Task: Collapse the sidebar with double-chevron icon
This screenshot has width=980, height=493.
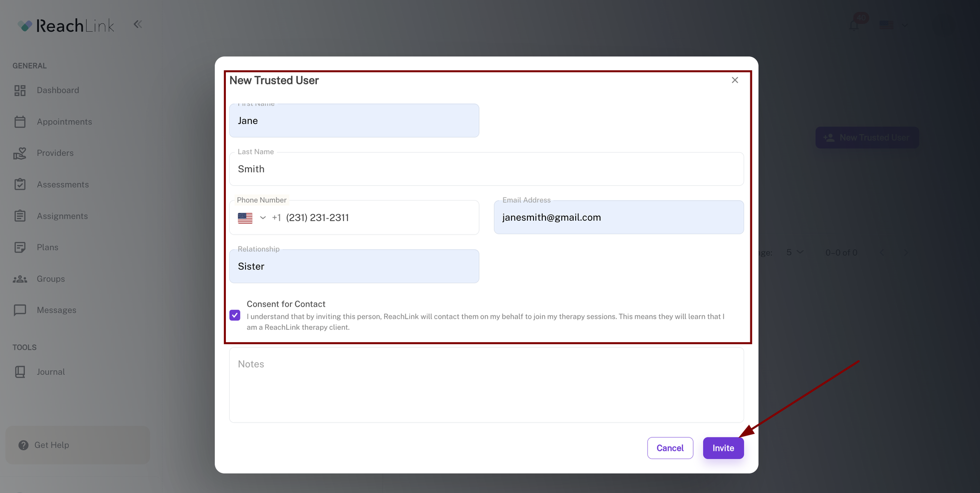Action: 138,24
